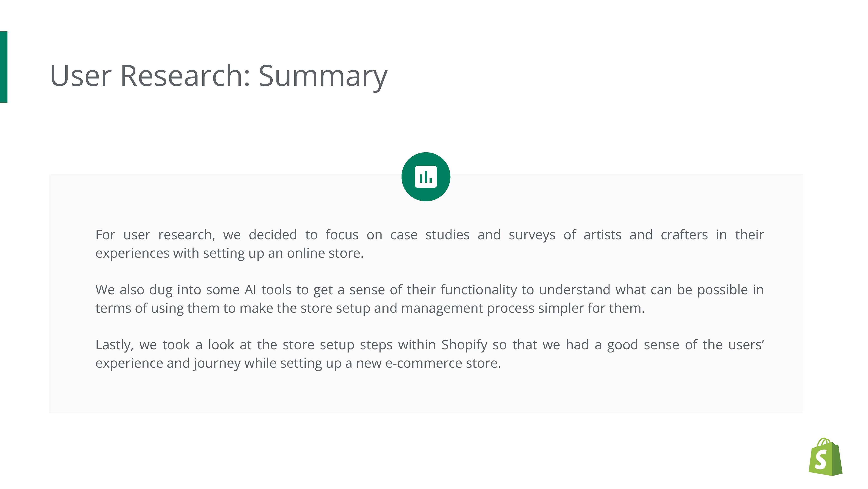Click the word "surveys" in the first paragraph
Screen dimensions: 868x489
coord(532,235)
